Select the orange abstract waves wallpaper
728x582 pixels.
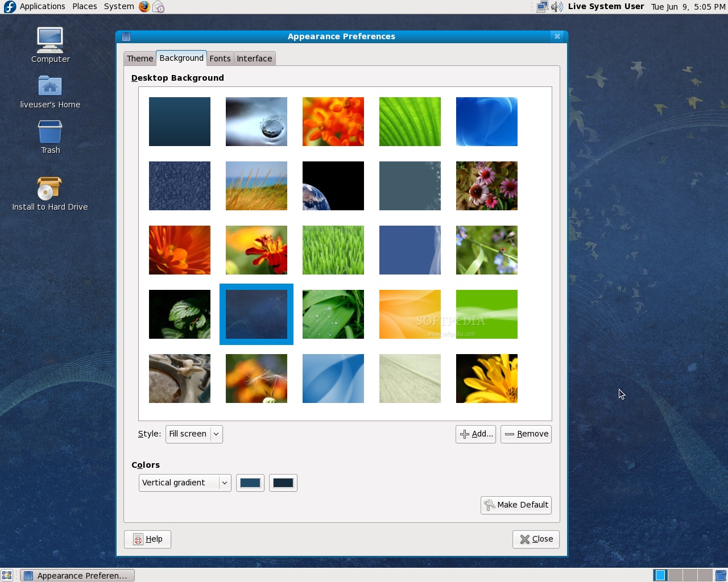(410, 314)
